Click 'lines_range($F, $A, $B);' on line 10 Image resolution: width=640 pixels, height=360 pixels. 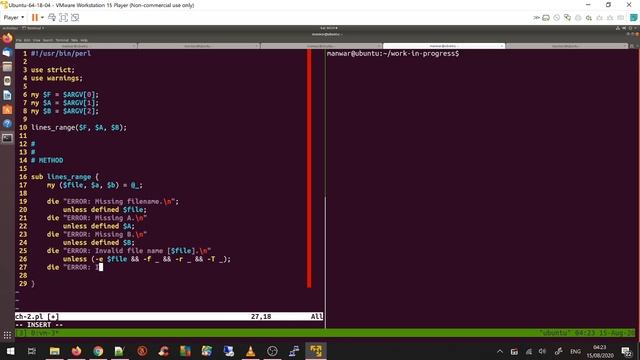pyautogui.click(x=79, y=127)
